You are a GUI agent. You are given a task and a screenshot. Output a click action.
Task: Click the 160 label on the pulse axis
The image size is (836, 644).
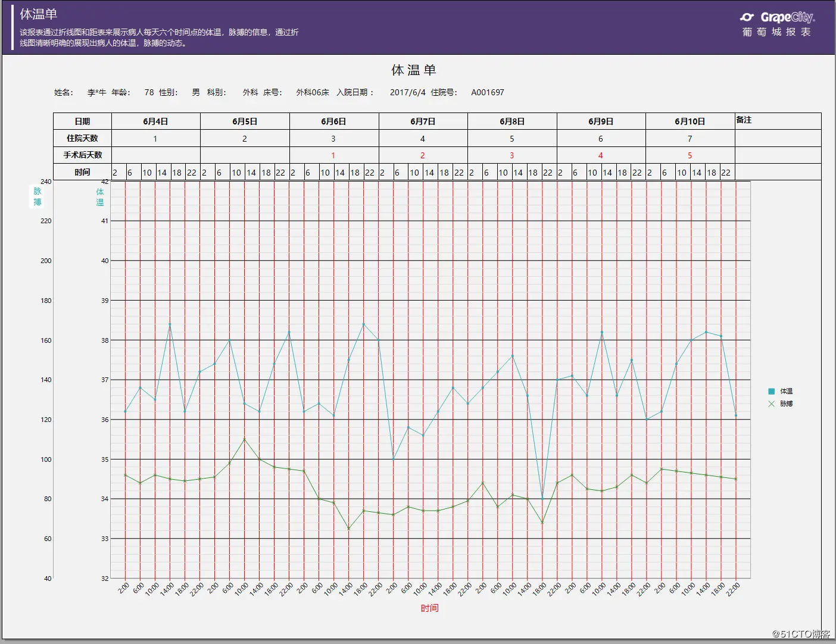[x=46, y=340]
